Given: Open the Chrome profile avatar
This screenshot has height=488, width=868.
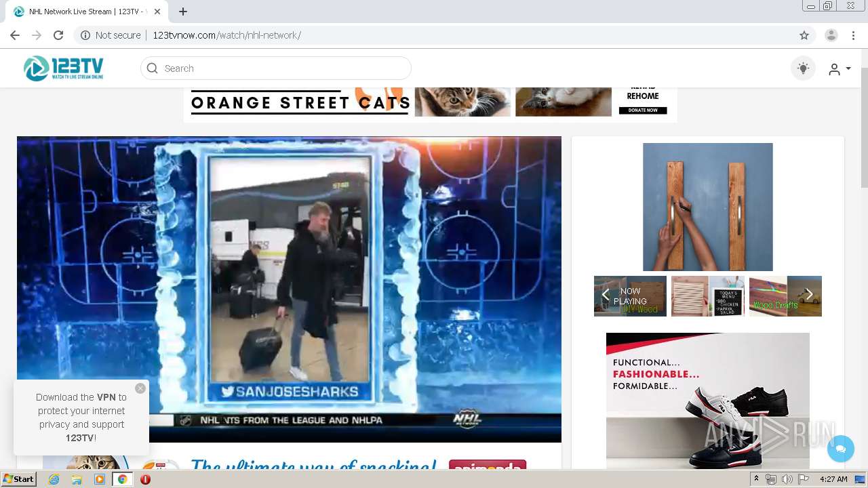Looking at the screenshot, I should click(x=831, y=35).
